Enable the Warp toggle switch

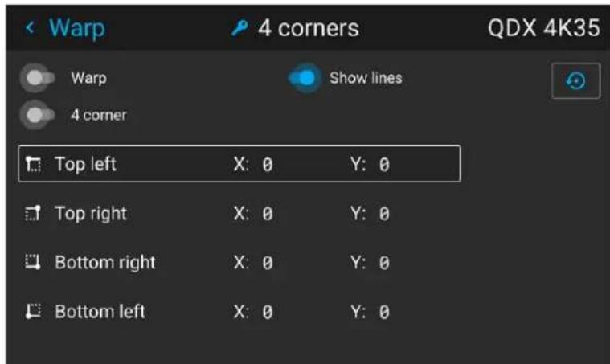[x=38, y=78]
